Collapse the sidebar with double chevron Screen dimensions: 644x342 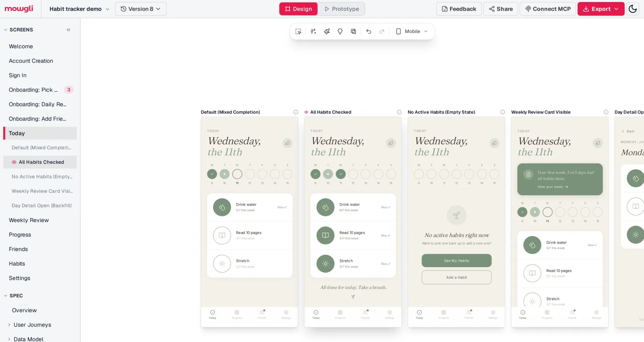pos(68,30)
